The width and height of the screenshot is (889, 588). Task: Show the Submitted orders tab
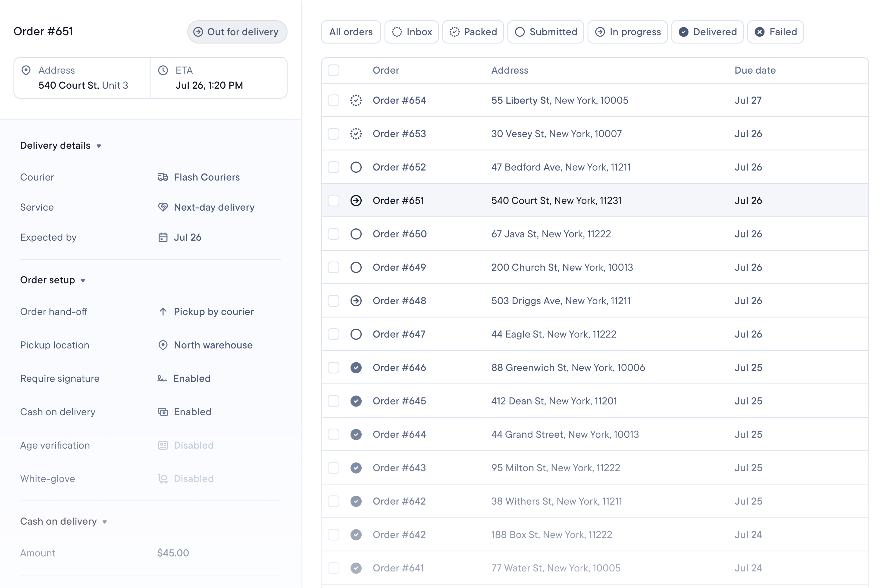pyautogui.click(x=546, y=32)
